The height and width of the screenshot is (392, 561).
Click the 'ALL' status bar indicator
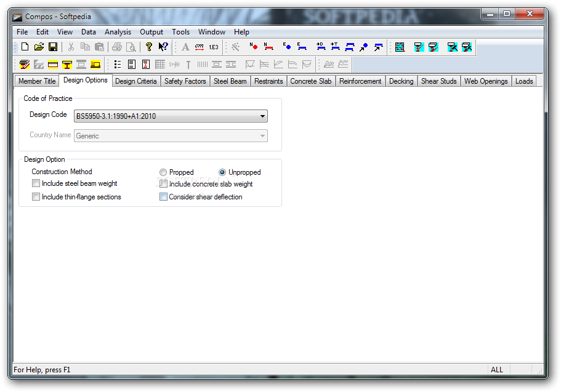496,369
